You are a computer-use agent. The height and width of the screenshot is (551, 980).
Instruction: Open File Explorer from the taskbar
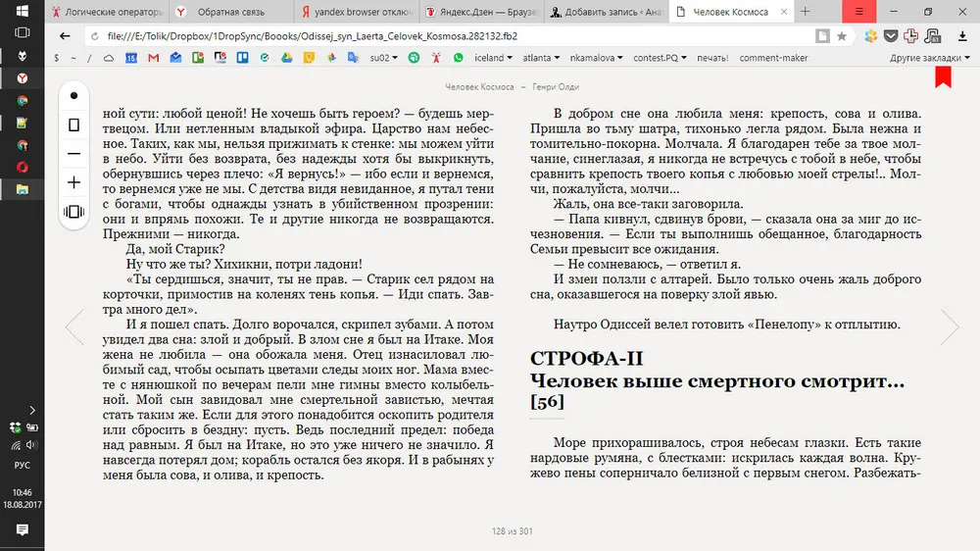22,189
